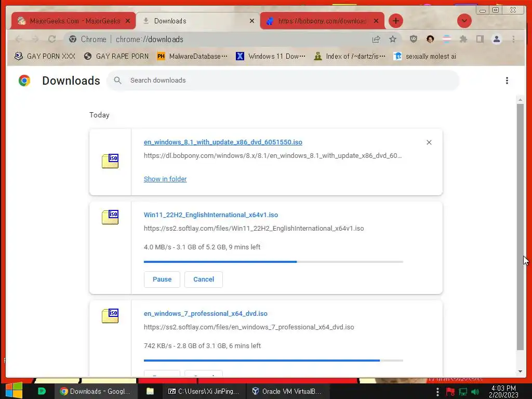Switch to the 7-Zip C:\Users window

pyautogui.click(x=204, y=391)
